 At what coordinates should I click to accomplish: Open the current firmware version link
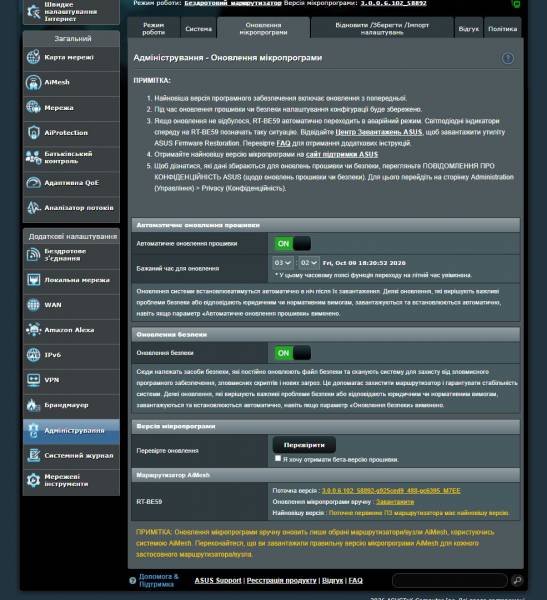pos(391,491)
